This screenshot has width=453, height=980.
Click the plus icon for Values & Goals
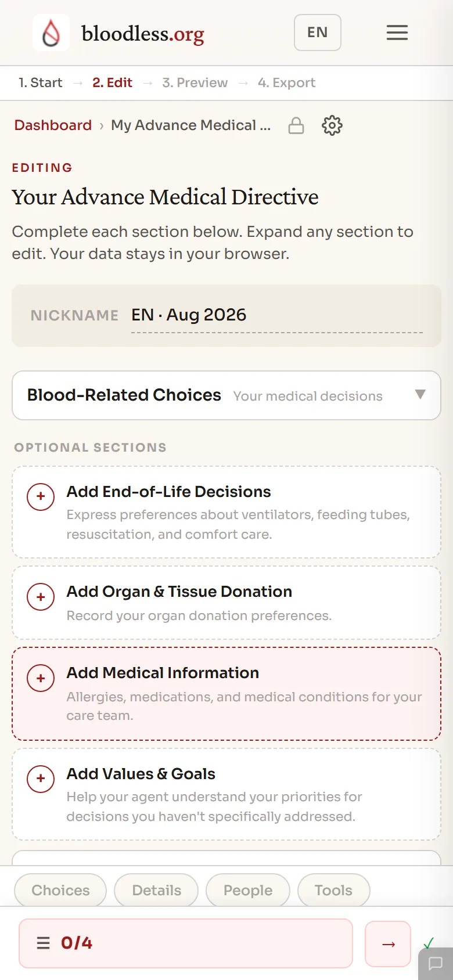(41, 779)
